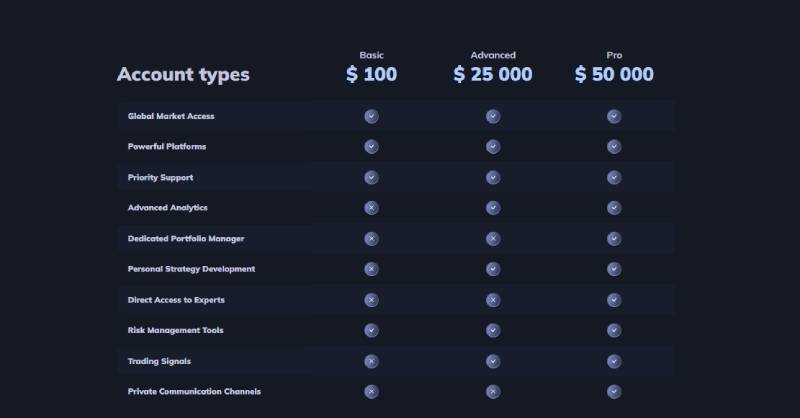Click the Global Market Access row label

pos(171,116)
